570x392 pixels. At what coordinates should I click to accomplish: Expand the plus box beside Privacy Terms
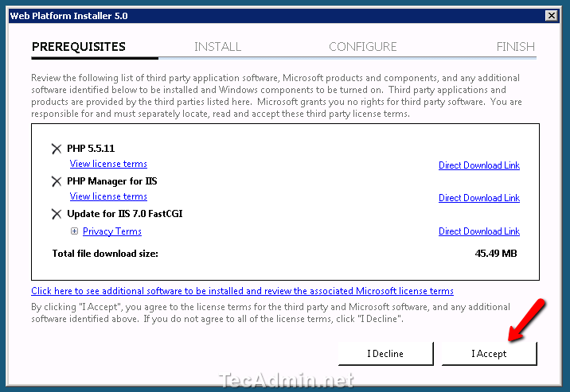click(x=75, y=231)
